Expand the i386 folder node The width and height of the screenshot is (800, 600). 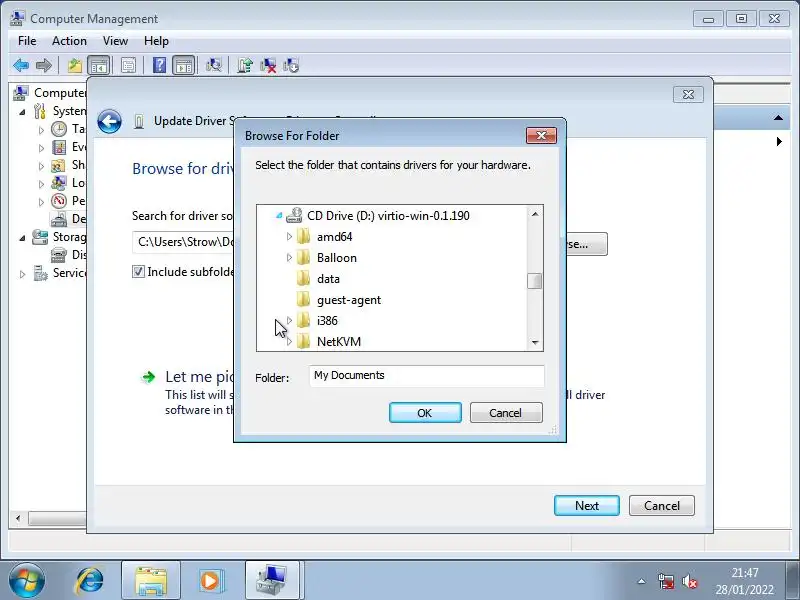(x=289, y=320)
